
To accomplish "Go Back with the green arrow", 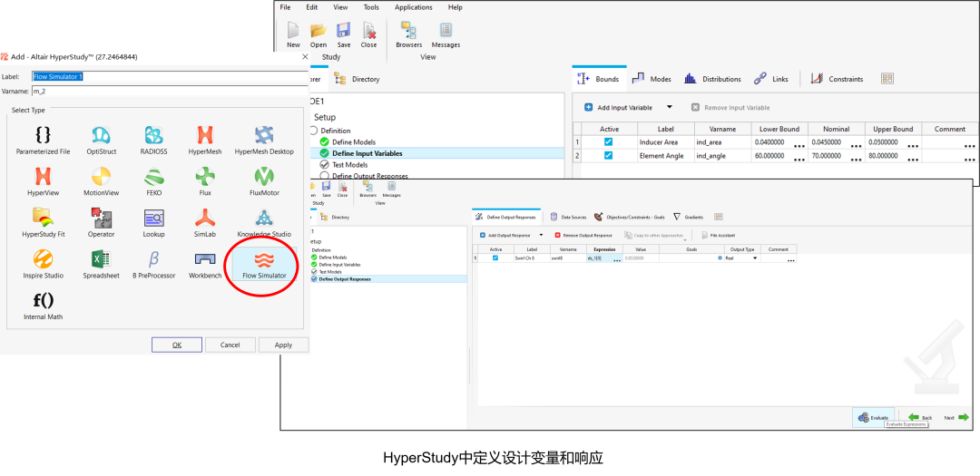I will (919, 417).
